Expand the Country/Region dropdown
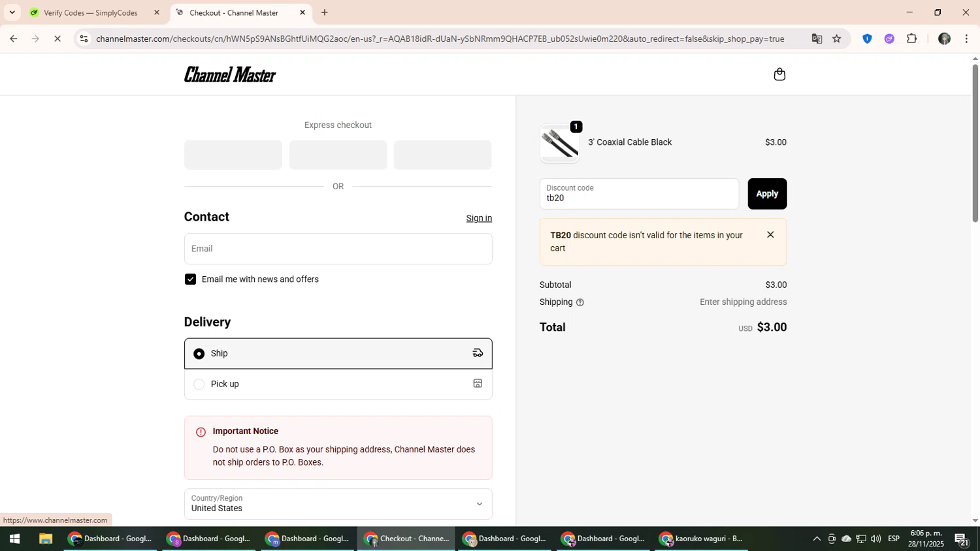The height and width of the screenshot is (551, 980). coord(338,504)
